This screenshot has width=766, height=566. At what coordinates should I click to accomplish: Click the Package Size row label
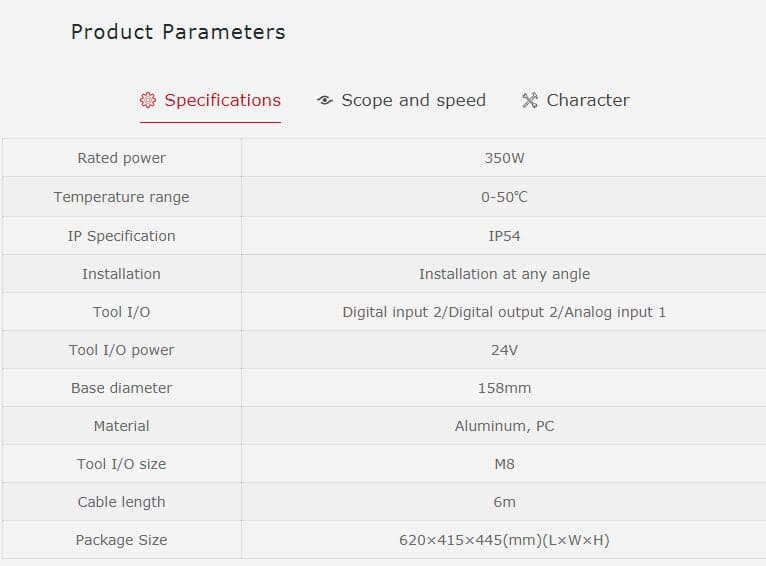pyautogui.click(x=122, y=540)
